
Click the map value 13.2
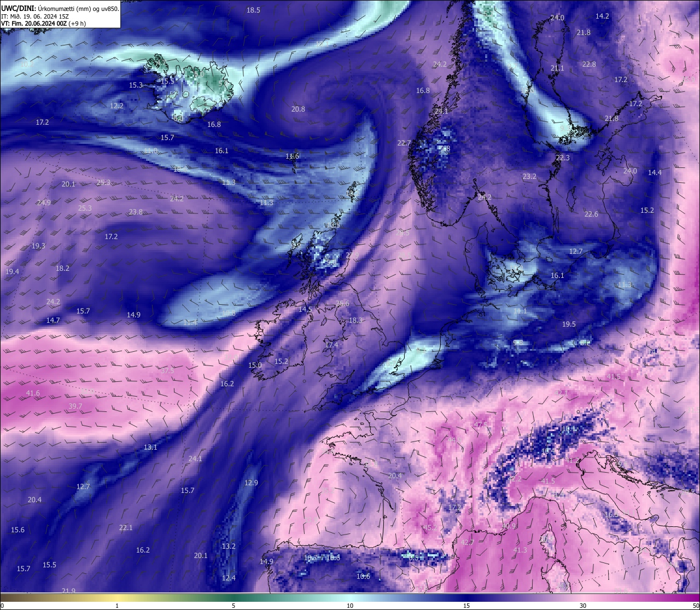pyautogui.click(x=229, y=546)
